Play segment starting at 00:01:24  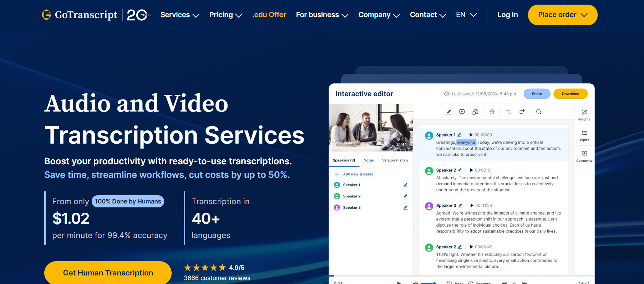coord(472,205)
